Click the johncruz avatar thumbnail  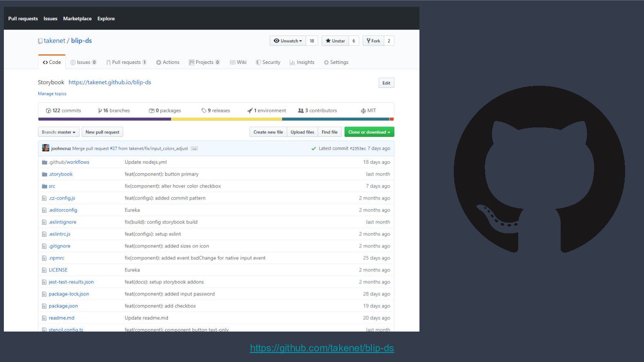click(46, 148)
